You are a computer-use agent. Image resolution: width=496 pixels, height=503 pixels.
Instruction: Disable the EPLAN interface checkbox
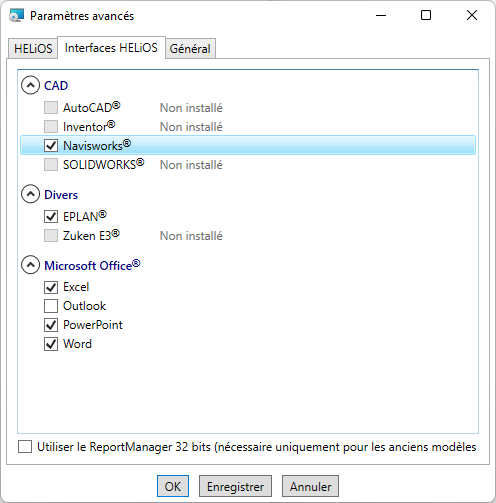point(51,216)
